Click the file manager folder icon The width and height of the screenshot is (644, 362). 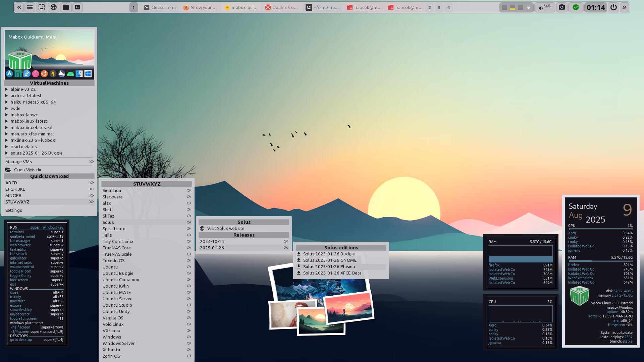66,7
